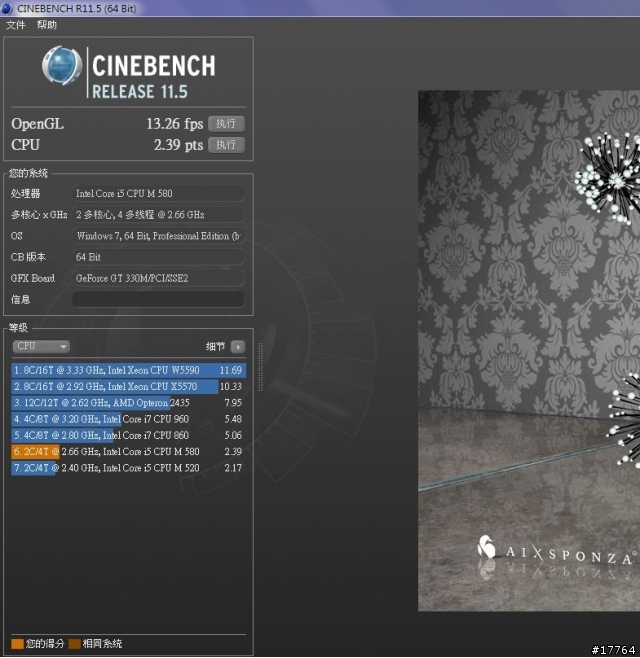Click the 13.26 fps OpenGL score
The height and width of the screenshot is (658, 640).
click(x=175, y=124)
